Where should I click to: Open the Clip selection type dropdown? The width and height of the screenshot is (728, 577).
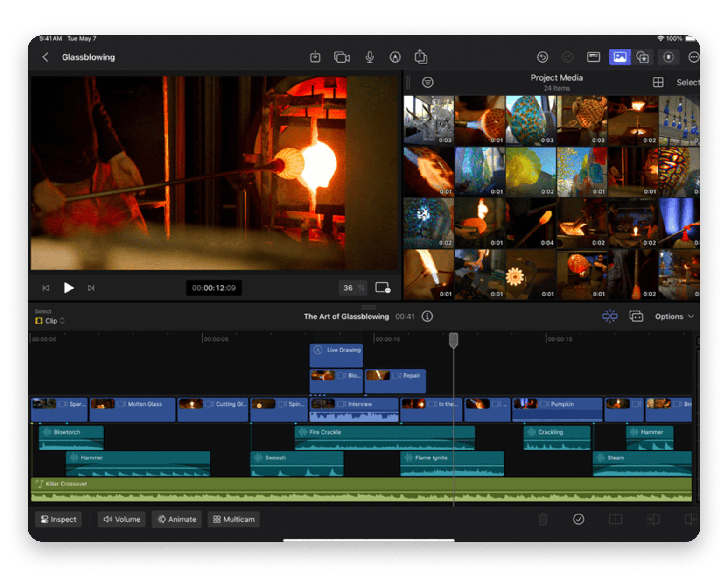pyautogui.click(x=50, y=321)
